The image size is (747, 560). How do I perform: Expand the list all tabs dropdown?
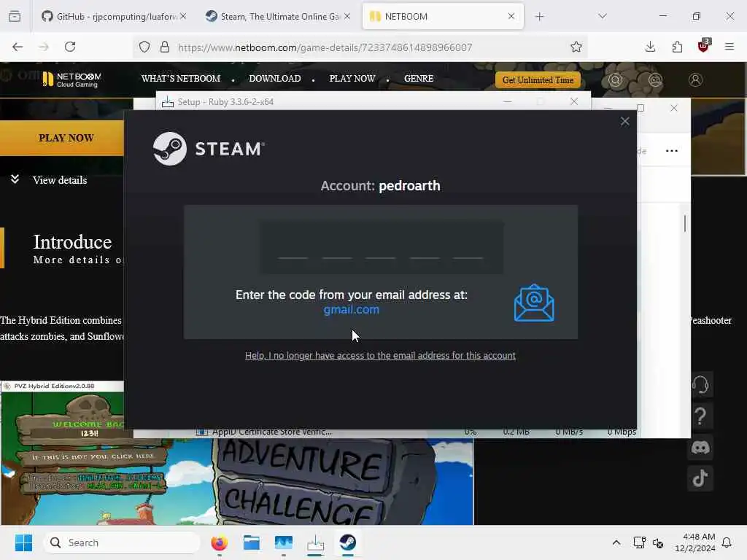[602, 16]
